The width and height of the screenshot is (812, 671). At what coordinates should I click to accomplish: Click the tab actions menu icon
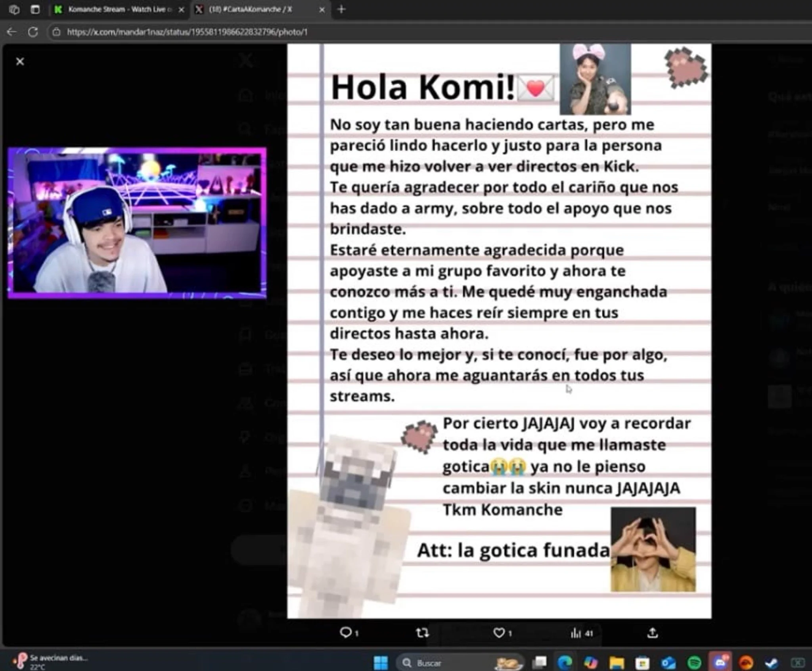[35, 9]
